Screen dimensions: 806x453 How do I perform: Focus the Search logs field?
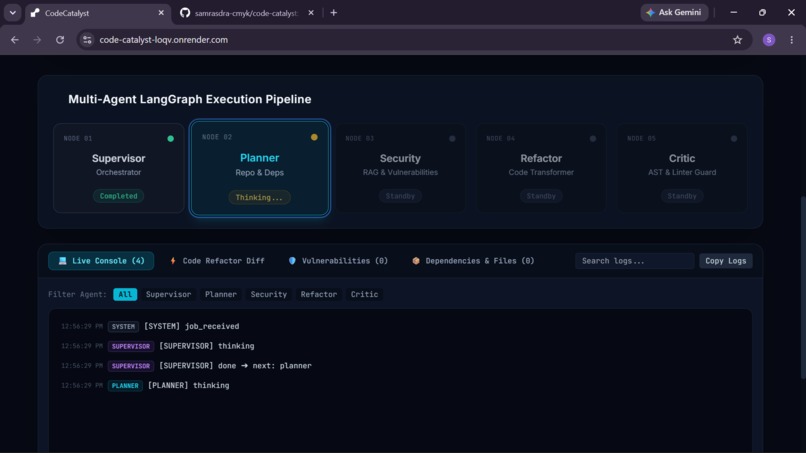coord(635,261)
